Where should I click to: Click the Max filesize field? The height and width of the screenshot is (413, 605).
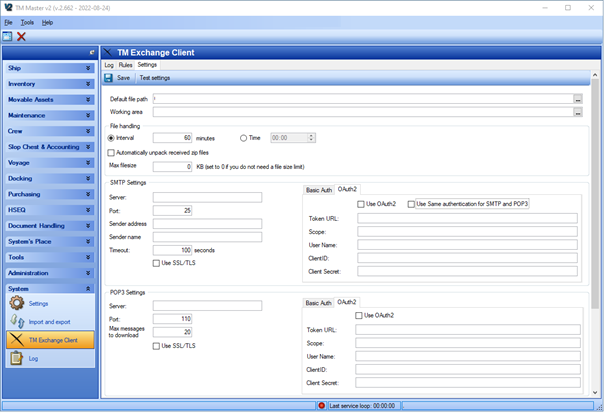click(172, 167)
